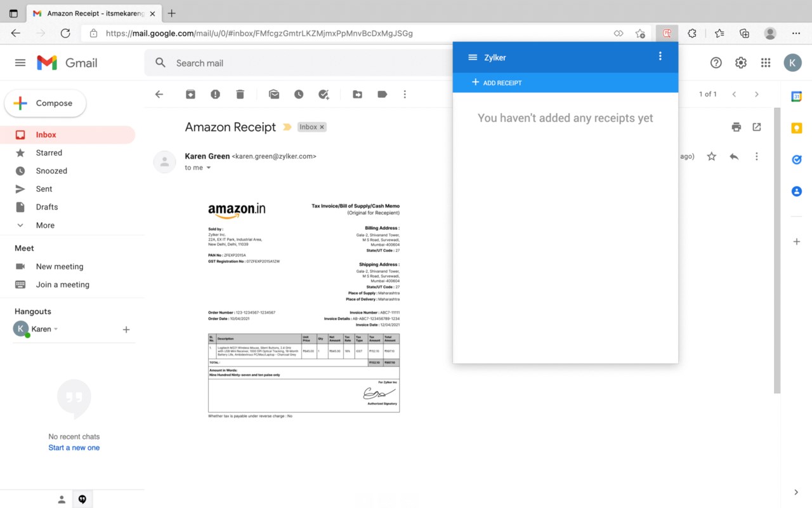The height and width of the screenshot is (508, 812).
Task: Start new Hangouts conversation plus
Action: point(126,330)
